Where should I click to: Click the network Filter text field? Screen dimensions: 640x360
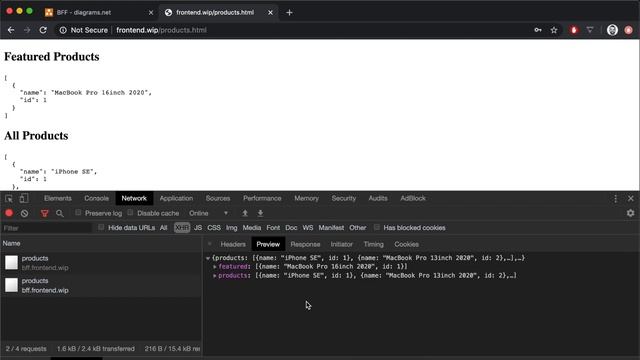[47, 228]
